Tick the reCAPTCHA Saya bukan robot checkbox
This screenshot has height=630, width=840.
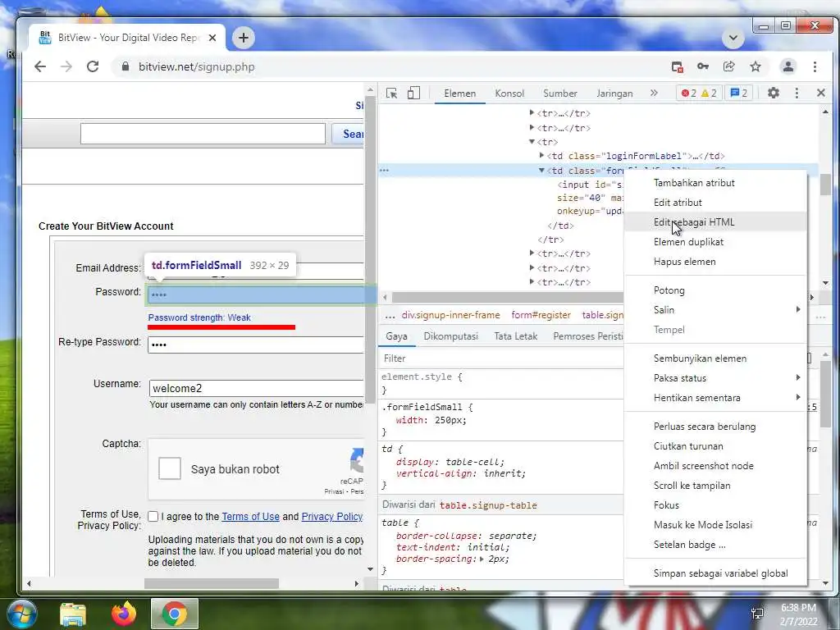[170, 468]
